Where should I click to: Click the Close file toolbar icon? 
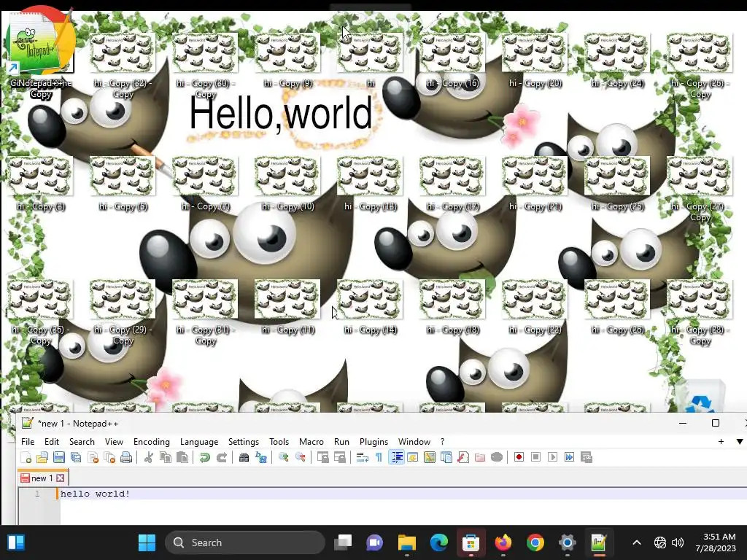pyautogui.click(x=93, y=458)
